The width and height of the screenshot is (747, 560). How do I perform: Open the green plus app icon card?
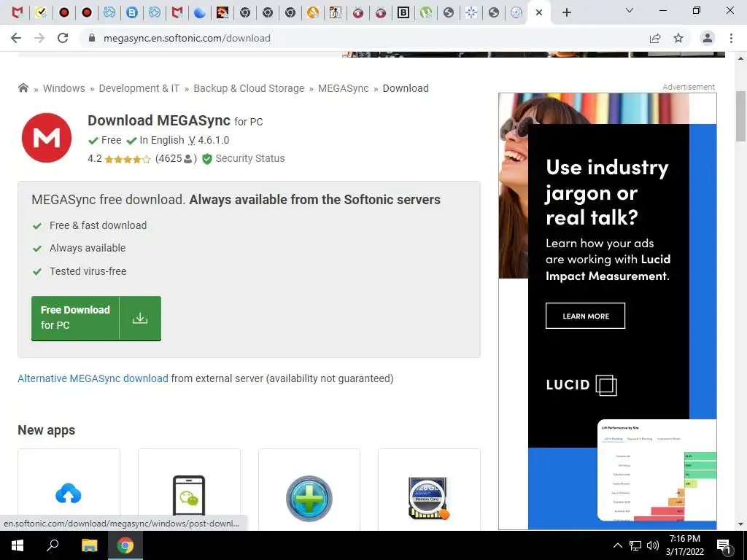pos(309,489)
